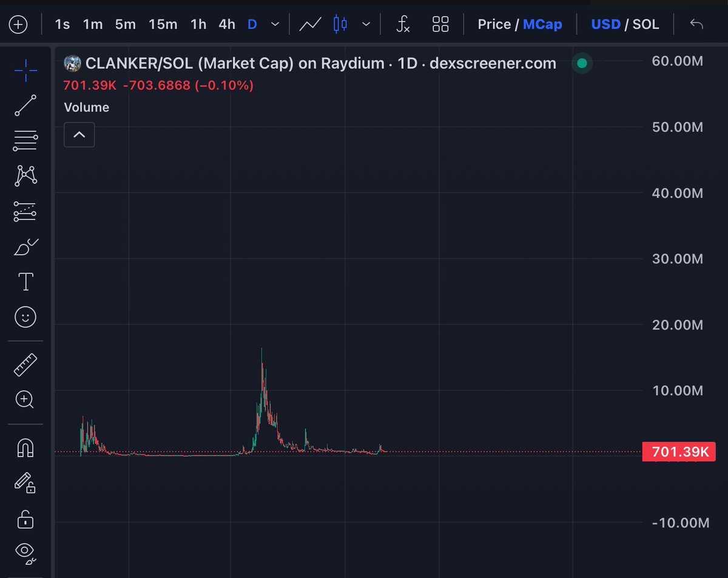Open the timeframe dropdown arrow
The image size is (728, 578).
[x=275, y=25]
